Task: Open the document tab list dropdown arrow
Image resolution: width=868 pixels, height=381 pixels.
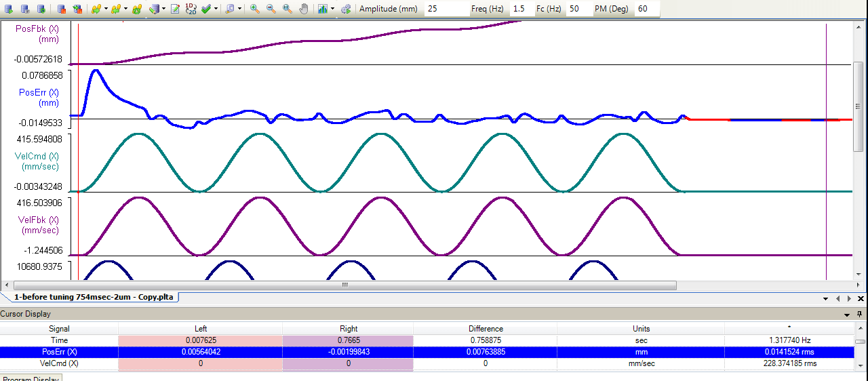Action: point(825,298)
